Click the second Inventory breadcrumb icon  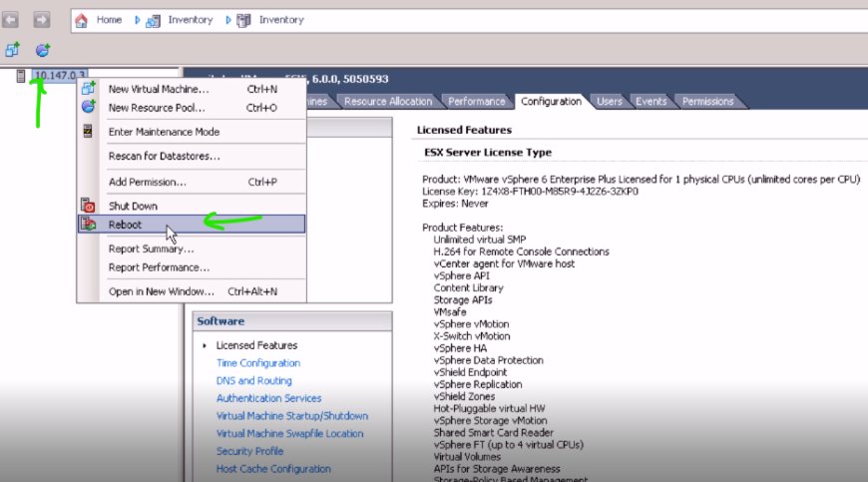click(243, 21)
